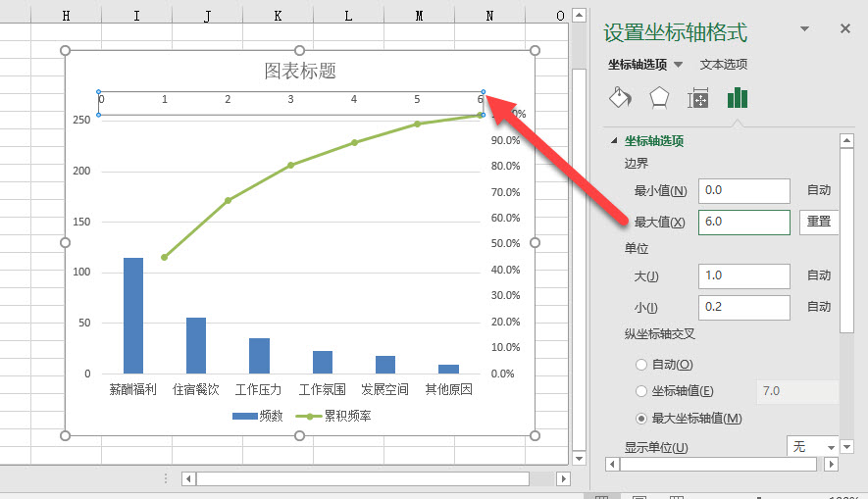Click the chart title 图表标题
Viewport: 868px width, 499px height.
pyautogui.click(x=300, y=71)
